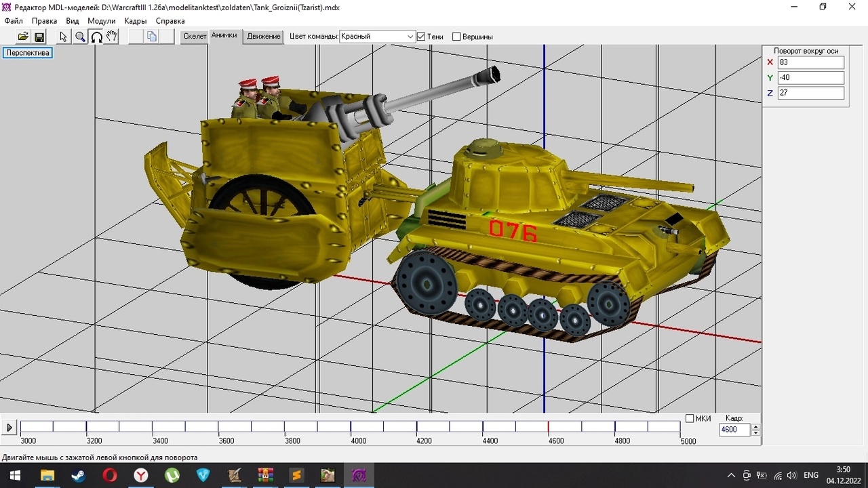Pick the hand pan tool
Image resolution: width=868 pixels, height=488 pixels.
click(112, 37)
